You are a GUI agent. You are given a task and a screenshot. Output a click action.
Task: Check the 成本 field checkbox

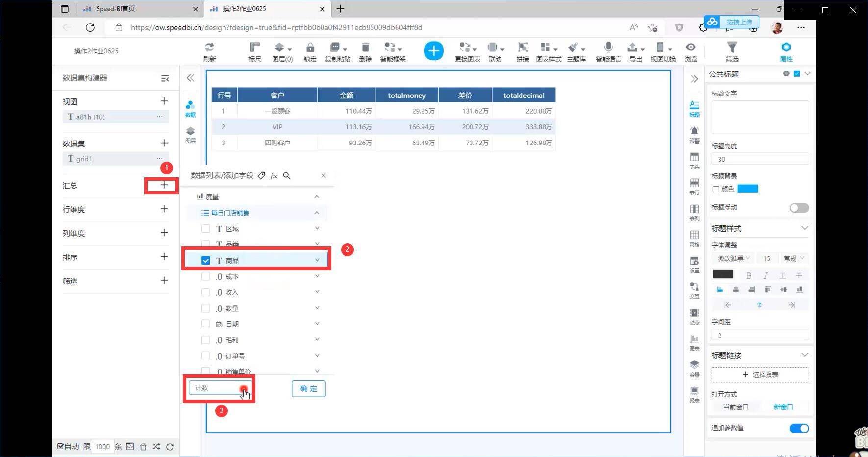[206, 277]
